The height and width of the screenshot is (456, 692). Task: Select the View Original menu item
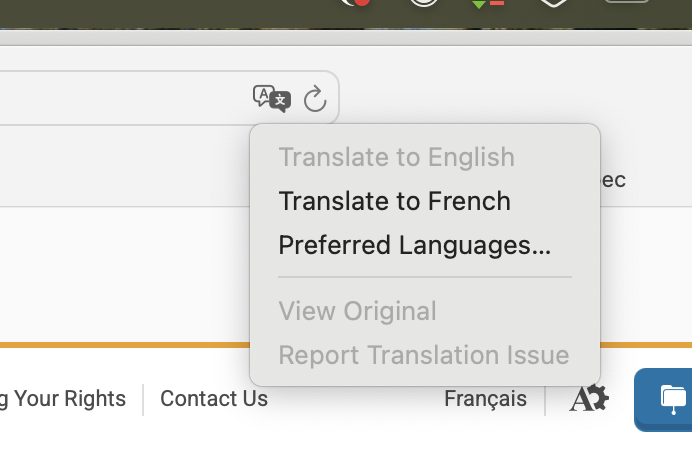tap(357, 311)
